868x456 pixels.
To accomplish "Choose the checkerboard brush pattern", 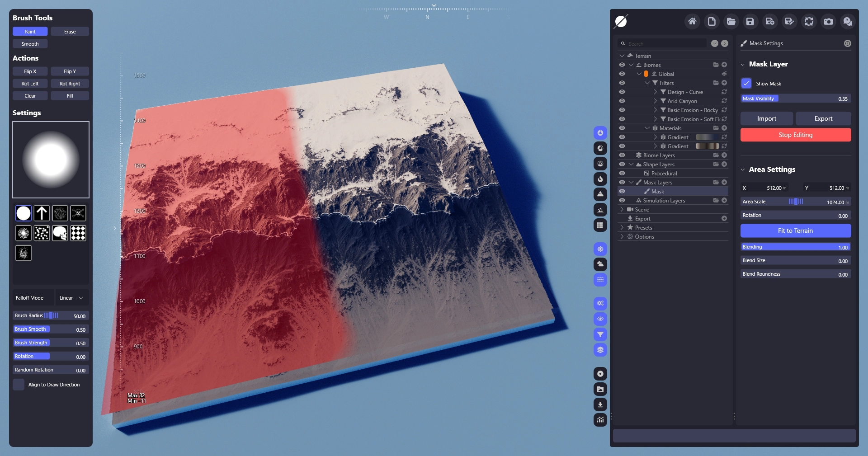I will pyautogui.click(x=78, y=233).
